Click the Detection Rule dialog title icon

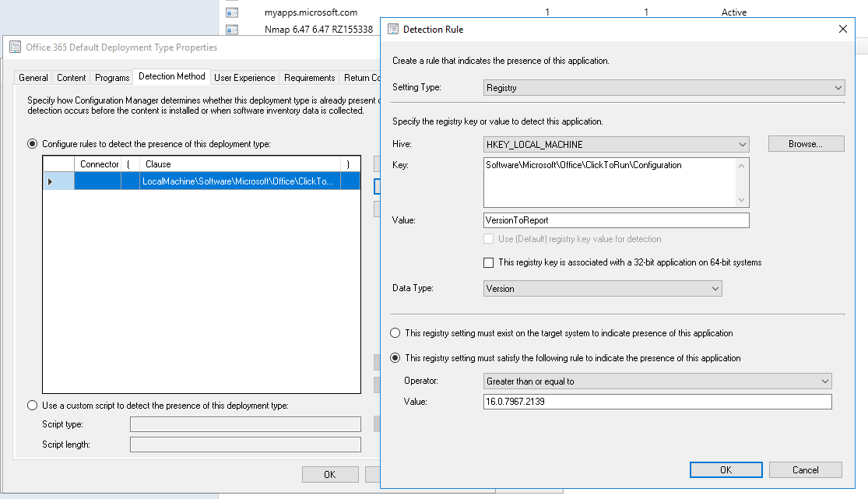point(393,30)
